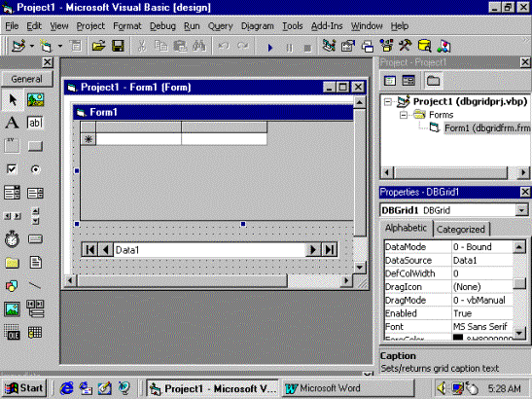Select the DataMode property row
Screen dimensions: 532x399
pos(448,247)
